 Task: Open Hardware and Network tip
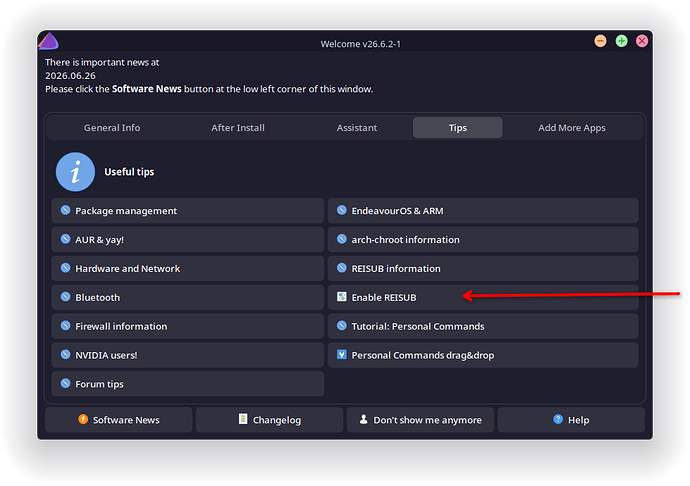[x=188, y=269]
